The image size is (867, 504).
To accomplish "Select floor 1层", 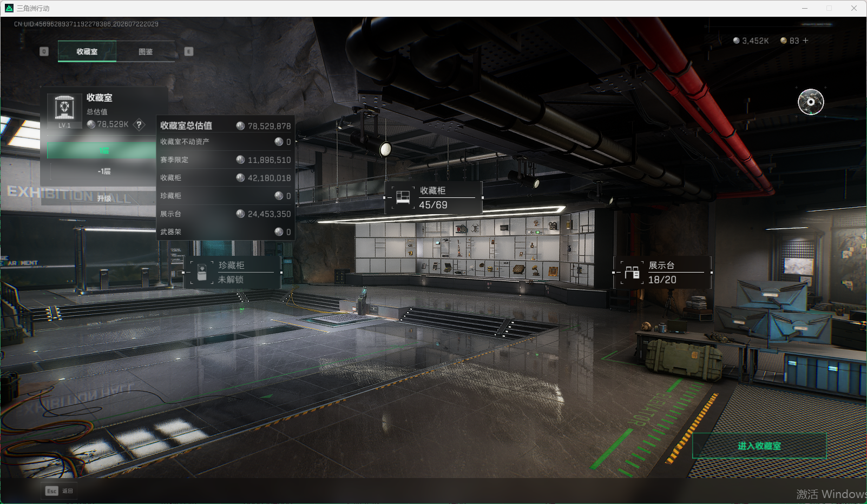I will click(x=104, y=150).
